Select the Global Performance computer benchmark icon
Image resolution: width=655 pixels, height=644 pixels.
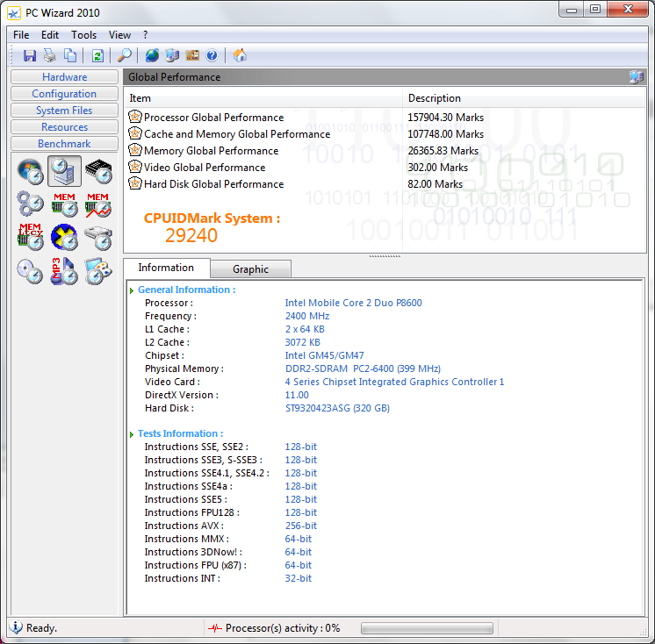click(64, 172)
